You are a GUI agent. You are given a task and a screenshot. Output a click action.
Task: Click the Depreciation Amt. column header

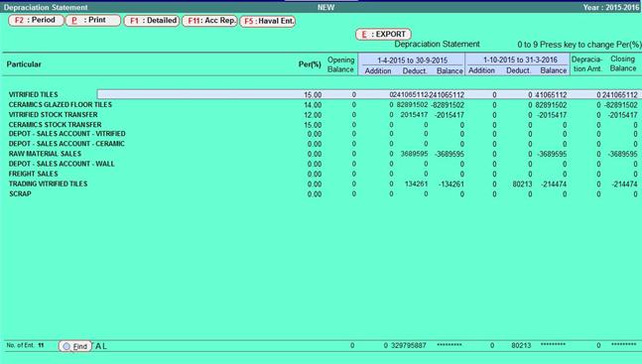[x=586, y=64]
